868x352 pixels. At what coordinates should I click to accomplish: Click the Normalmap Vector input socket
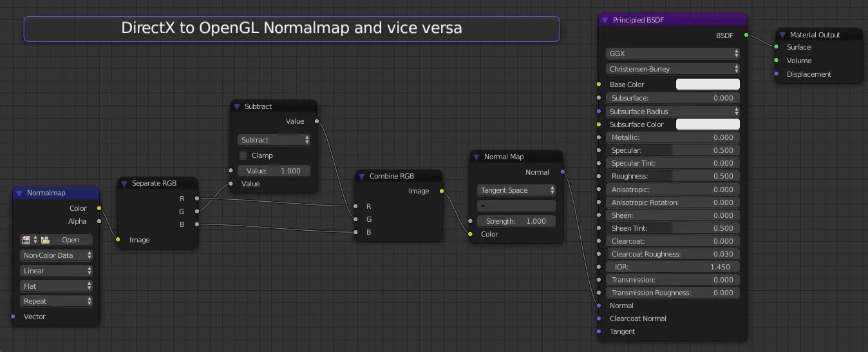click(13, 317)
